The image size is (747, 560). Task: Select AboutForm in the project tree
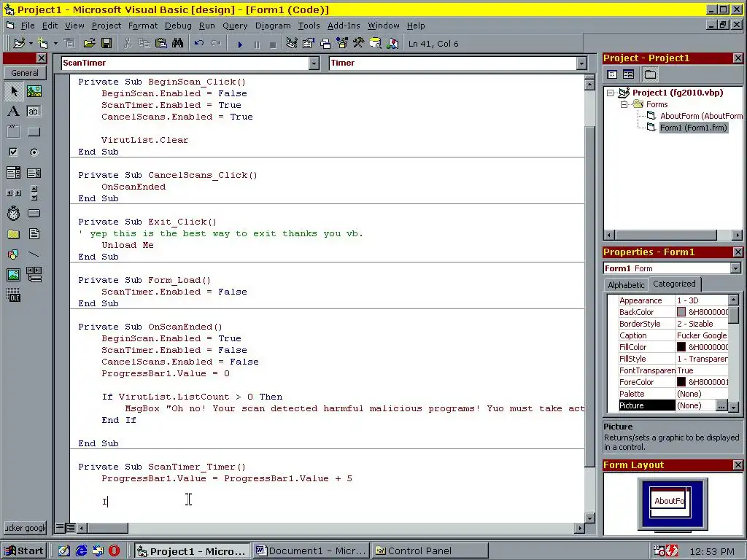tap(701, 116)
